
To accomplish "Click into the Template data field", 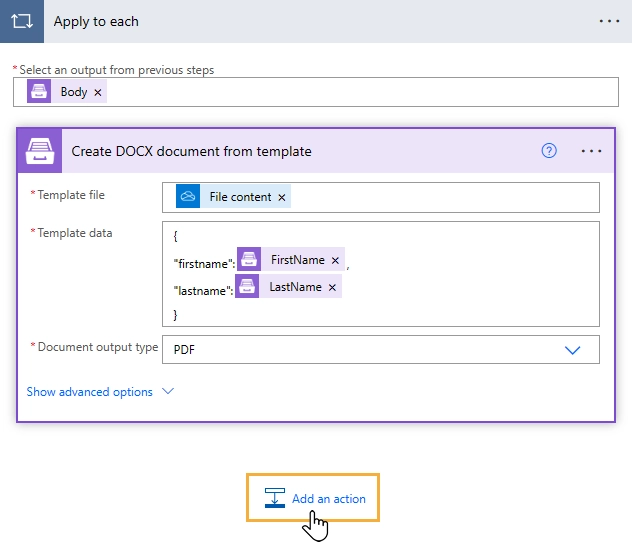I will point(381,274).
